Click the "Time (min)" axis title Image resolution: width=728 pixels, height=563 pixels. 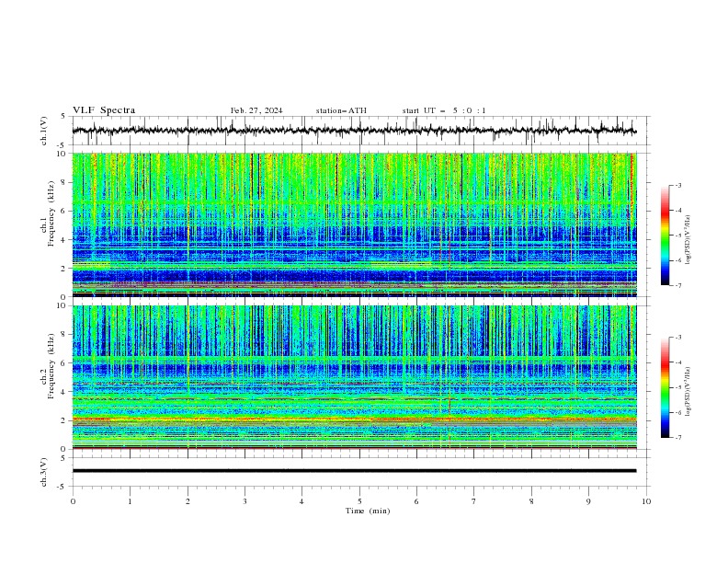tap(368, 511)
